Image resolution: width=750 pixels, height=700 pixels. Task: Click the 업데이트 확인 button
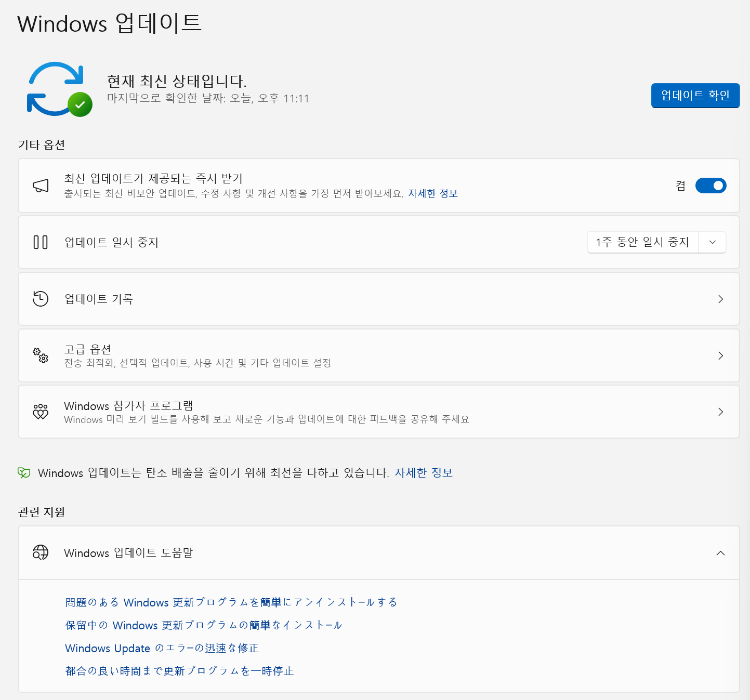click(x=695, y=96)
